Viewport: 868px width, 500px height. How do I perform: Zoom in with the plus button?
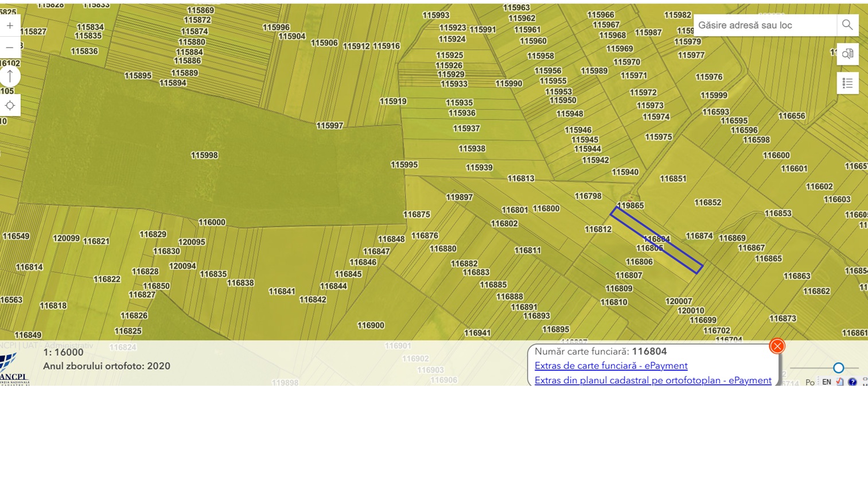click(x=10, y=26)
